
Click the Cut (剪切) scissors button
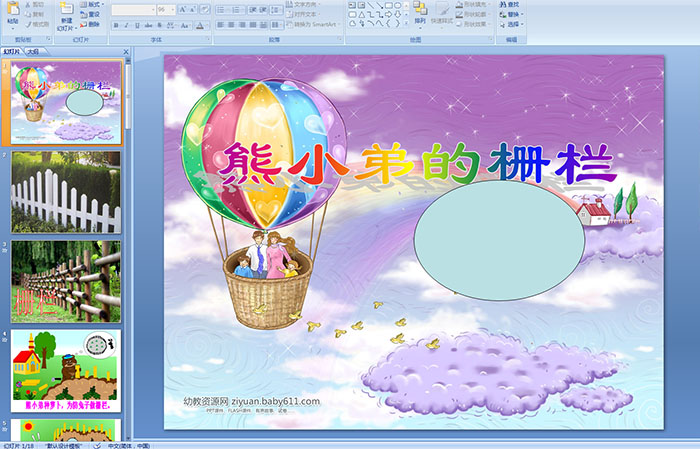(34, 4)
